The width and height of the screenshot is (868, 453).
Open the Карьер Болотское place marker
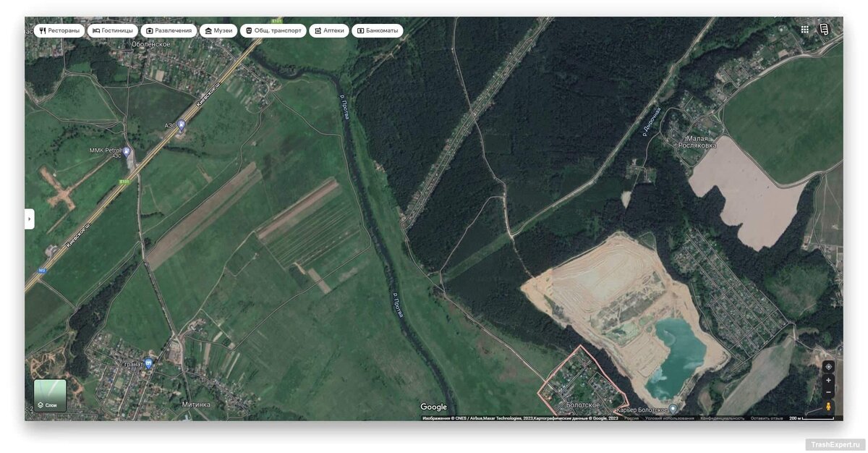[x=673, y=410]
